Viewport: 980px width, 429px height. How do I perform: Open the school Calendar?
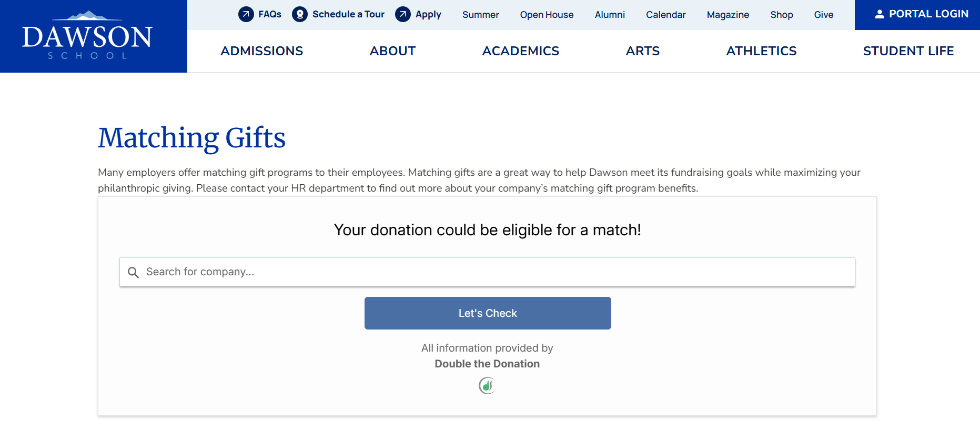pos(665,15)
